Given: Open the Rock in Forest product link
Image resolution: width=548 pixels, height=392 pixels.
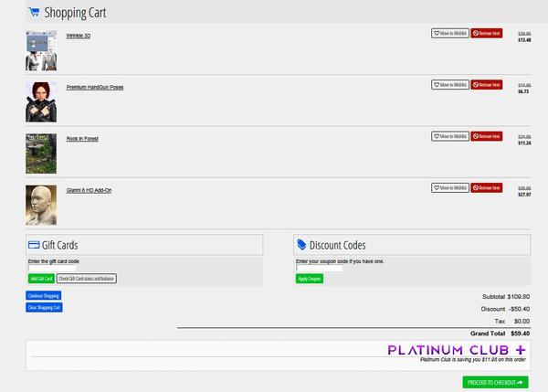Looking at the screenshot, I should 82,138.
